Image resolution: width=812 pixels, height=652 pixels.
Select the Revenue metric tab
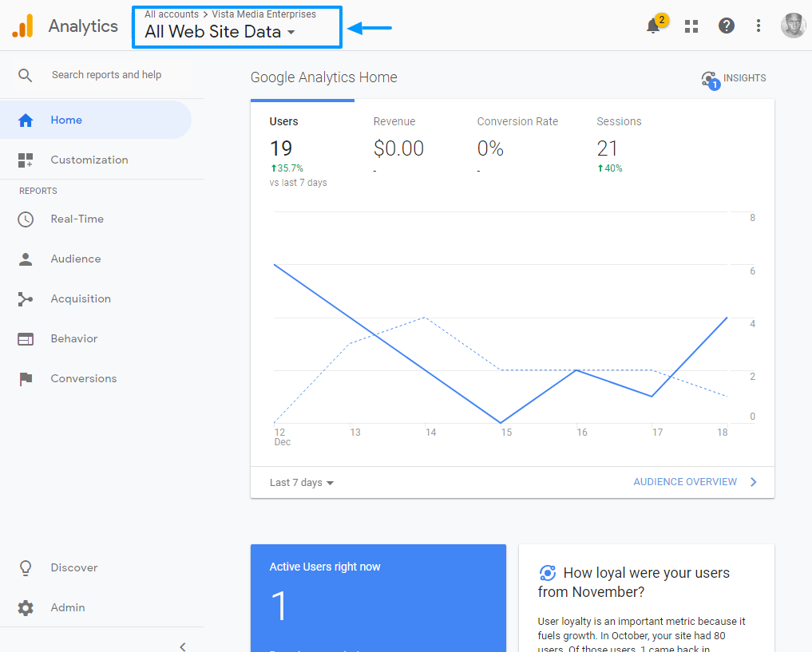pos(394,122)
